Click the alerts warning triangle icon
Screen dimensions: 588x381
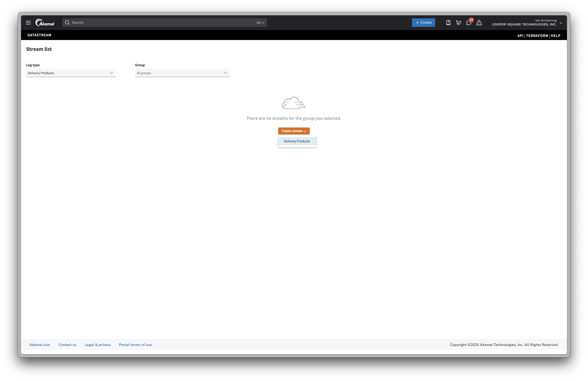point(479,23)
